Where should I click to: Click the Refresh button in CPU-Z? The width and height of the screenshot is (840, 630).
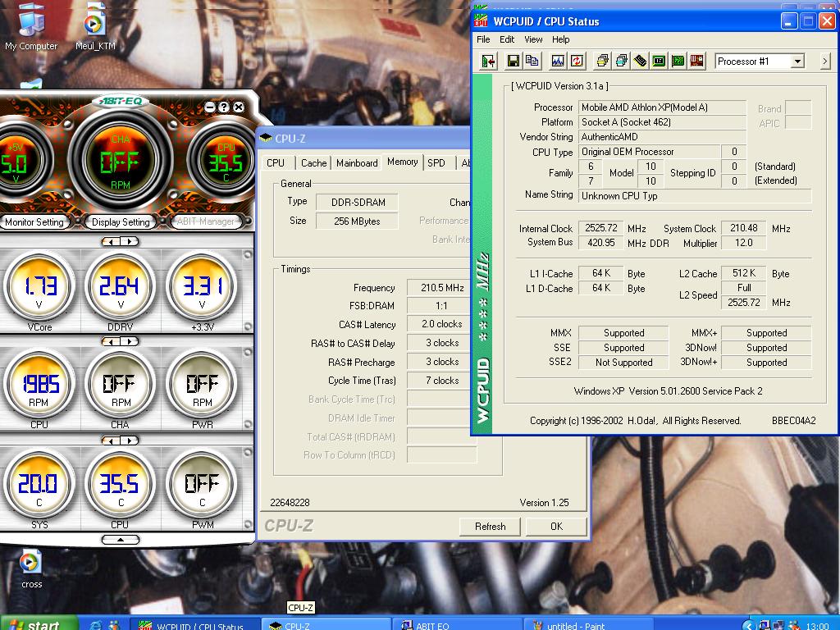pyautogui.click(x=491, y=526)
